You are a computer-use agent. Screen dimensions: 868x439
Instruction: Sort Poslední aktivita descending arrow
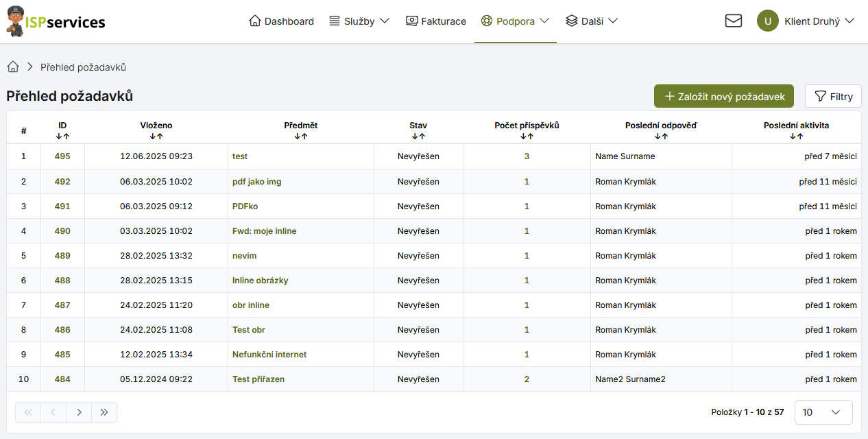793,137
